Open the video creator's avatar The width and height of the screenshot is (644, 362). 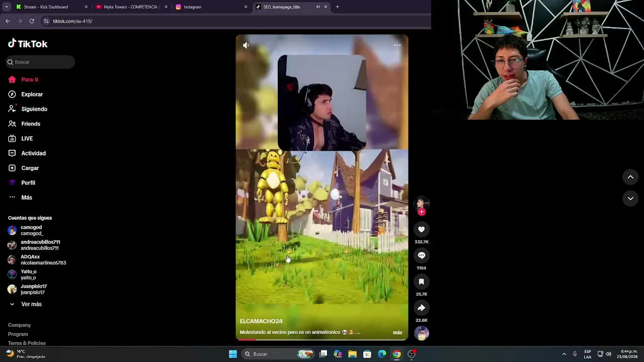[x=422, y=203]
